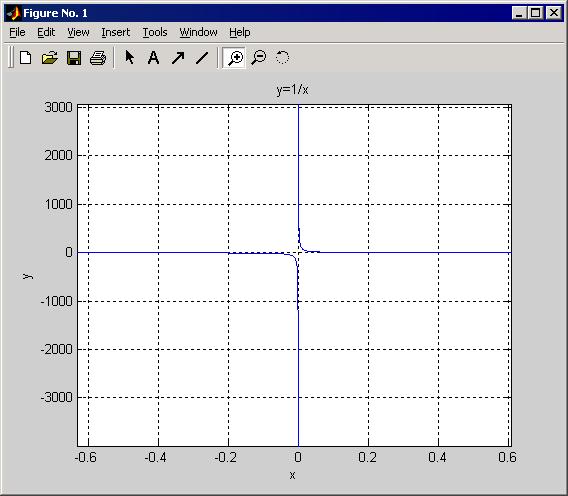Toggle the Zoom Out tool
The height and width of the screenshot is (496, 568).
click(259, 58)
